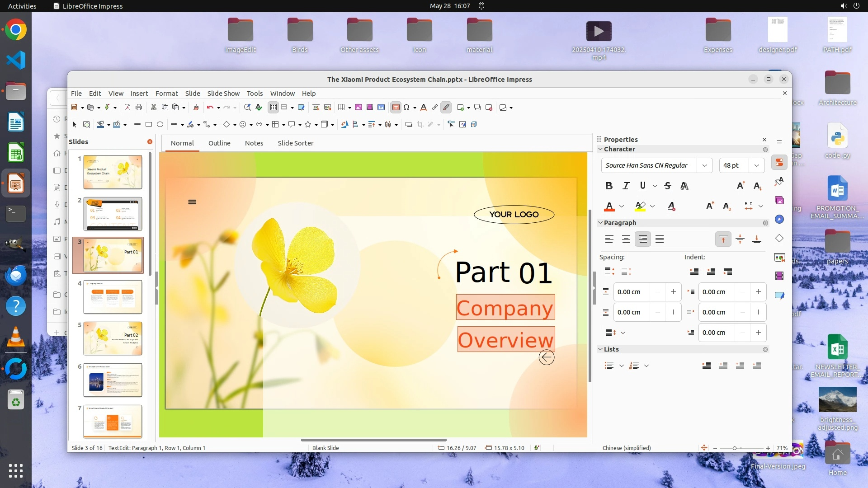868x488 pixels.
Task: Collapse the Paragraph section
Action: [600, 223]
